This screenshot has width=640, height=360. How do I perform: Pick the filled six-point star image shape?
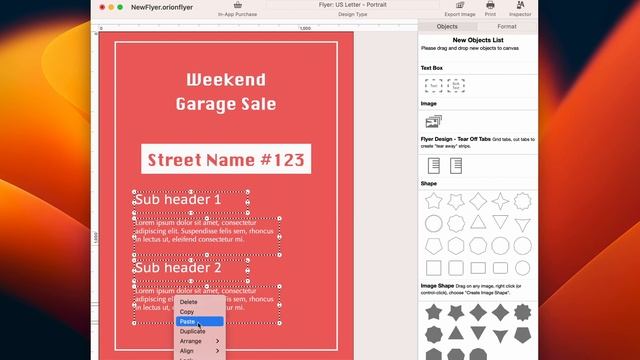click(x=456, y=312)
